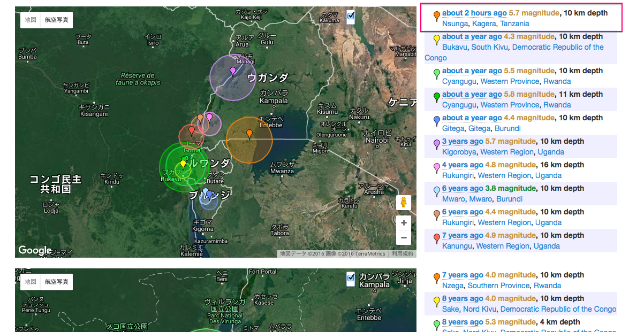Viewport: 644px width, 332px height.
Task: Select the purple map marker near Mahagi
Action: pos(232,72)
